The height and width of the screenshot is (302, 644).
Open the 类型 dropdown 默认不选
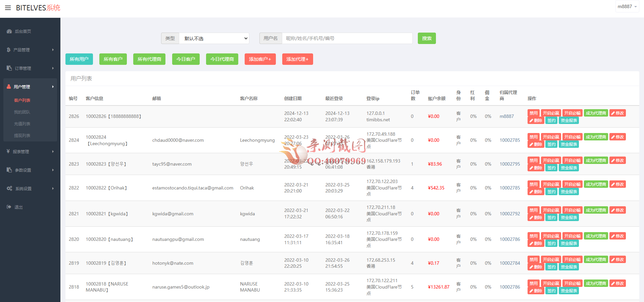click(x=214, y=38)
